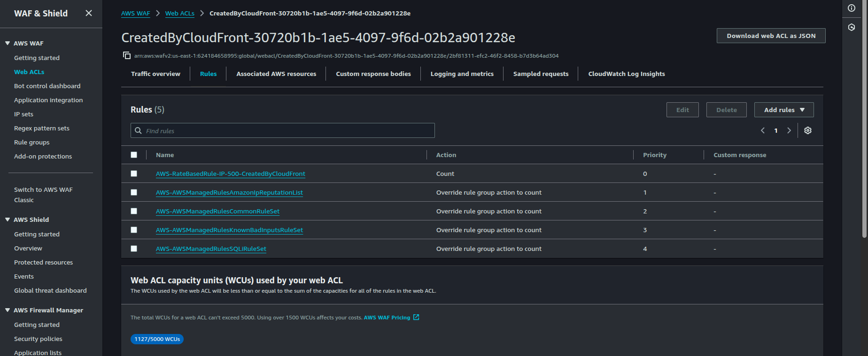This screenshot has height=356, width=868.
Task: Switch to the Traffic overview tab
Action: click(x=155, y=74)
